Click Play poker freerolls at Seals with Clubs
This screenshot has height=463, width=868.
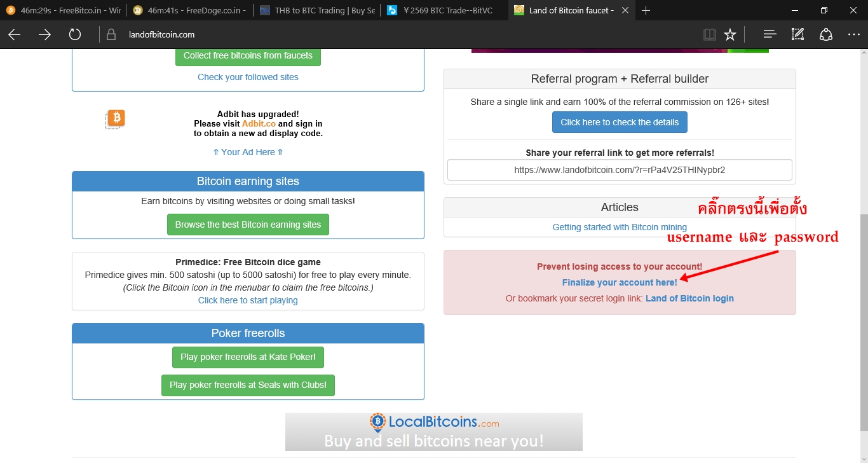tap(248, 385)
